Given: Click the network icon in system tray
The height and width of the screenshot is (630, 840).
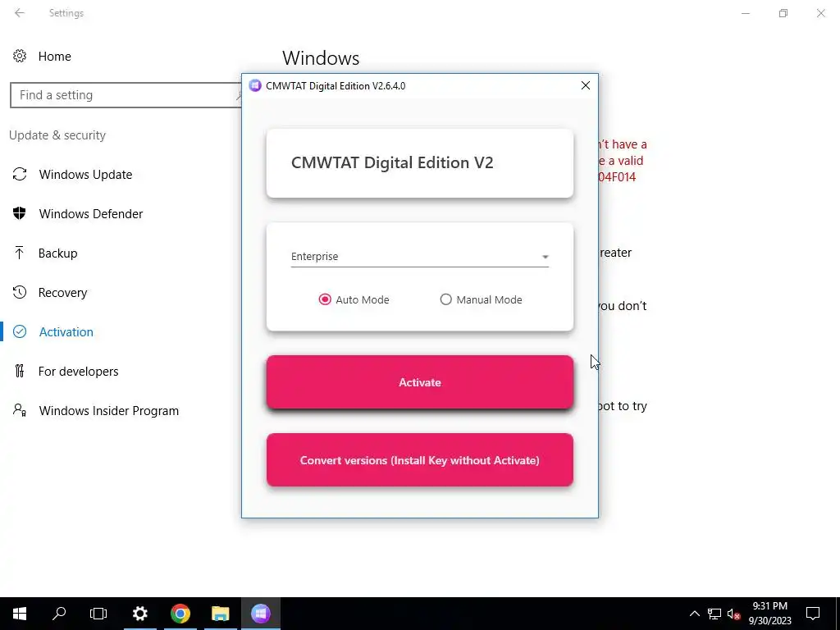Looking at the screenshot, I should (x=714, y=614).
